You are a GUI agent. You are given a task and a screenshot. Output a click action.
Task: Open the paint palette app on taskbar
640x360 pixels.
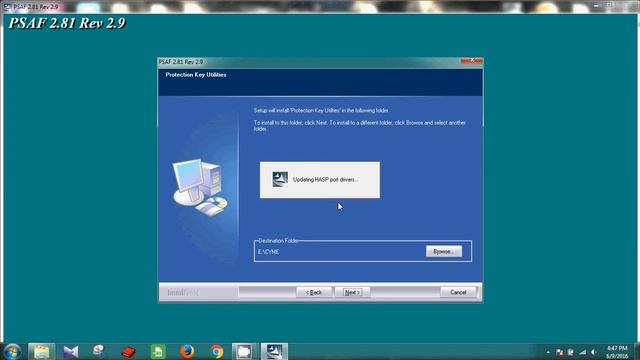click(x=98, y=351)
